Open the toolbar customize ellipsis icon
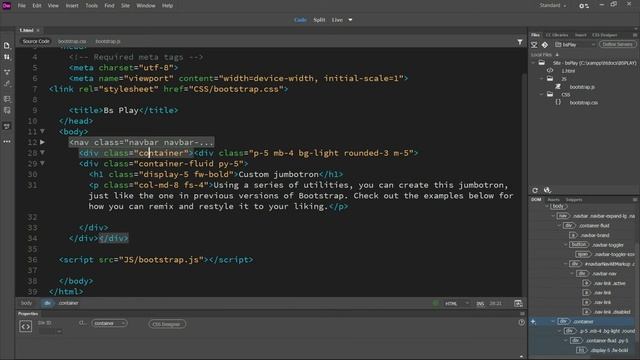Screen dimensions: 640x360 coord(7,142)
